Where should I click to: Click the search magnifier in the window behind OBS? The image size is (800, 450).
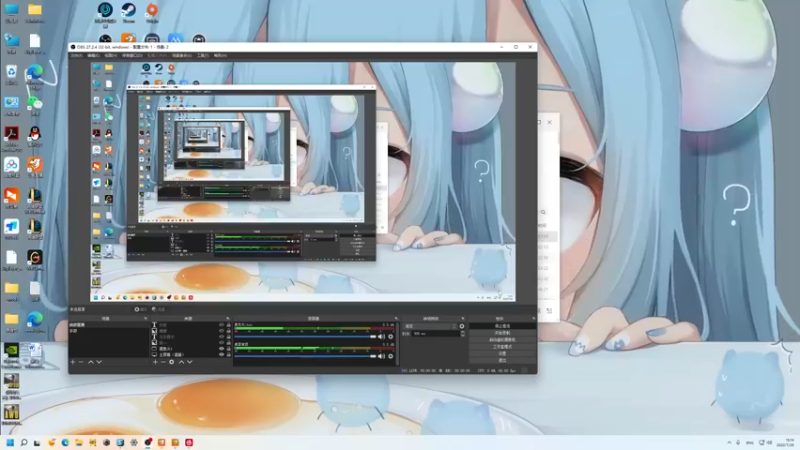point(543,212)
